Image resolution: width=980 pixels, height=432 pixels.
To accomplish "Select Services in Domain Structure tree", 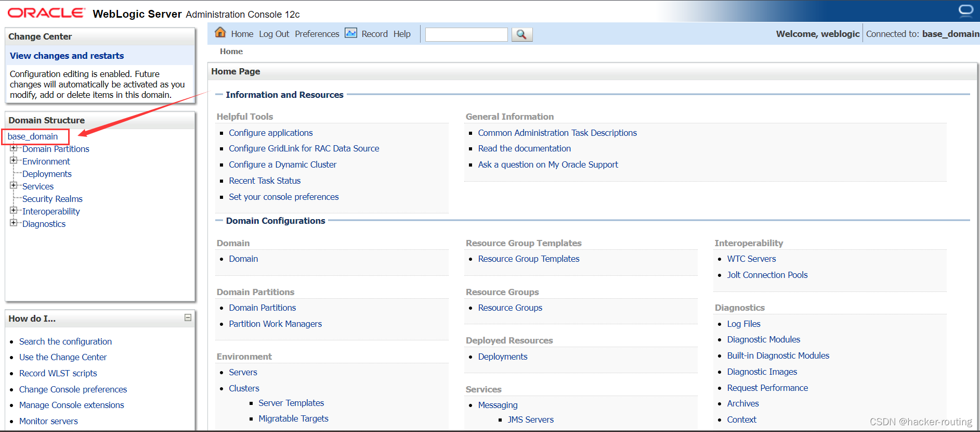I will pyautogui.click(x=38, y=186).
